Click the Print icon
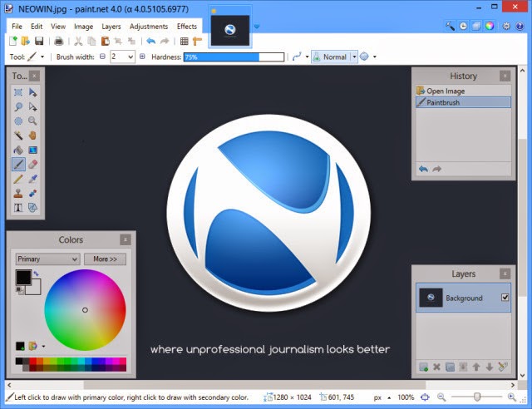532x409 pixels. pyautogui.click(x=59, y=42)
